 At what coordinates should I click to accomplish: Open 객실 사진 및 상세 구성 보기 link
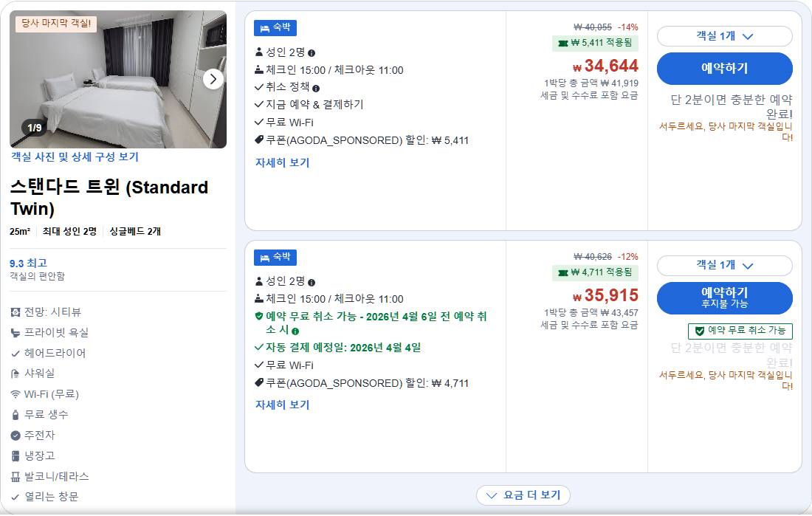tap(77, 157)
